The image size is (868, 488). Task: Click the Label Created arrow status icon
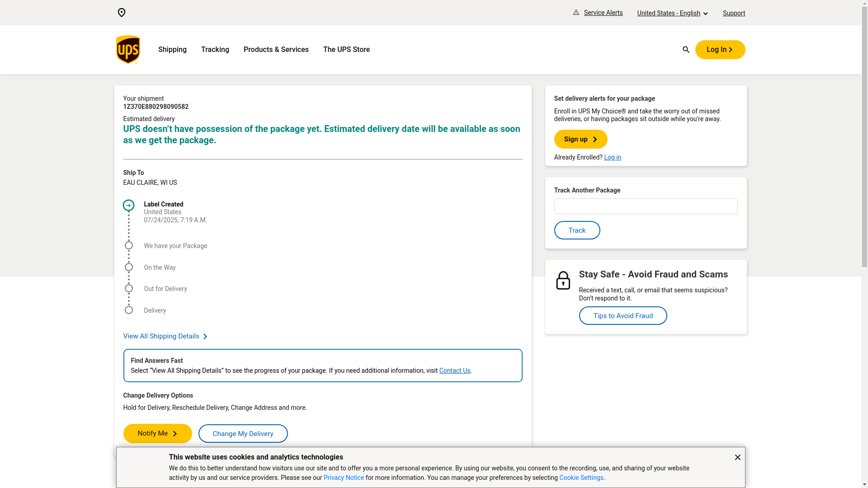(128, 205)
